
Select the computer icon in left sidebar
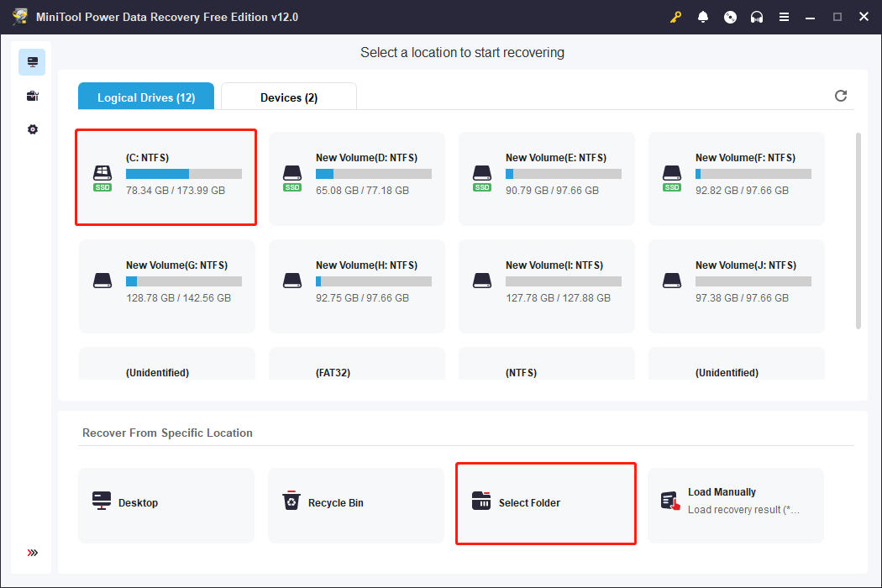click(32, 62)
